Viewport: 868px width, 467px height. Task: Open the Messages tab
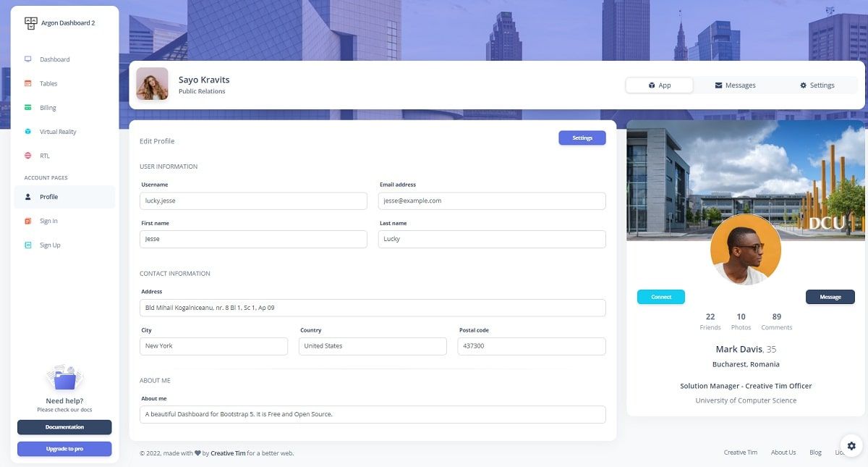[x=735, y=85]
